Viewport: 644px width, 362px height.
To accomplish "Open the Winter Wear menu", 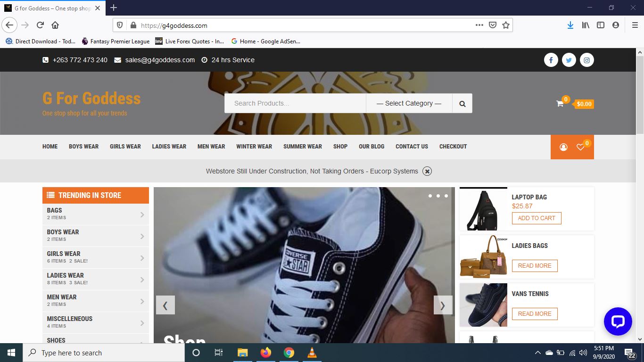I will point(254,147).
